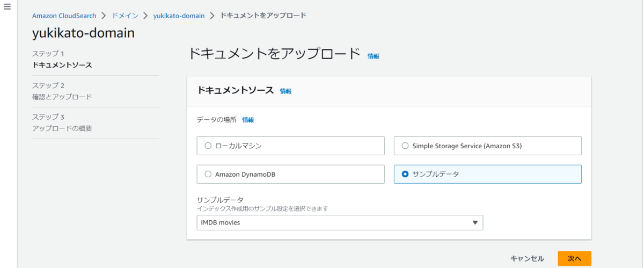Open Amazon CloudSearch breadcrumb link
Screen dimensions: 644x268
63,16
